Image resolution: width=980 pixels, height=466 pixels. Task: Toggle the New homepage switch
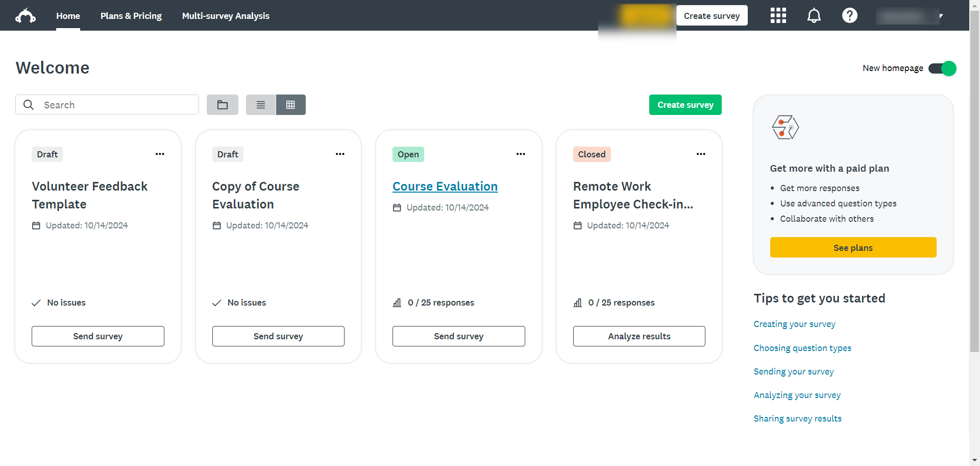click(x=942, y=68)
